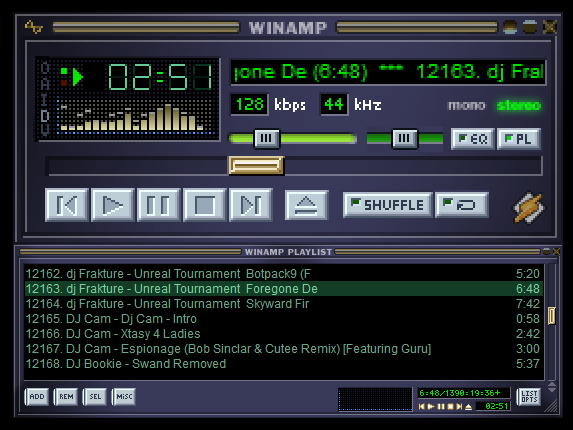Open file with the Eject button
This screenshot has width=573, height=430.
point(306,205)
